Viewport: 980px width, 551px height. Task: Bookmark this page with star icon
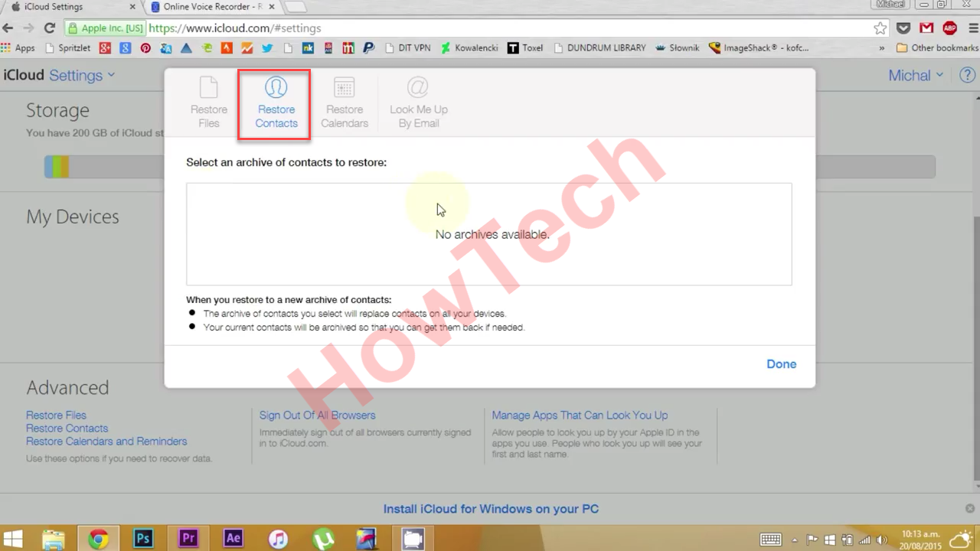pyautogui.click(x=880, y=28)
